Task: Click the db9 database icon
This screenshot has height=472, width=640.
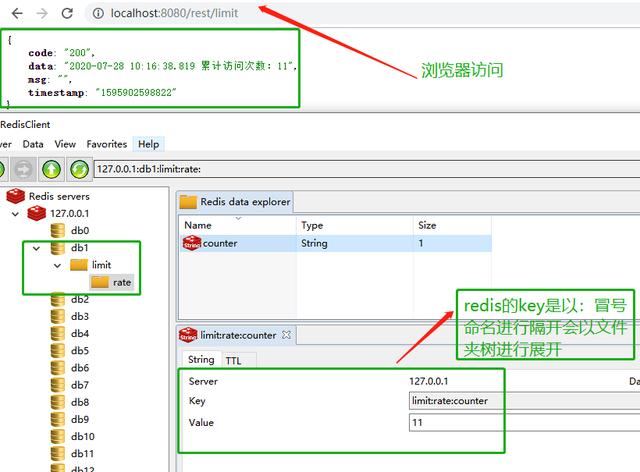Action: coord(58,419)
